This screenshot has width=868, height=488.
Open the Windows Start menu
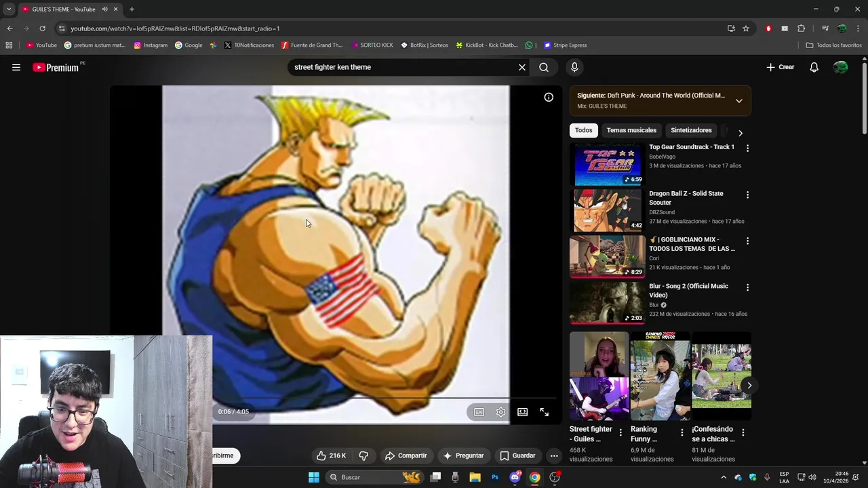click(x=313, y=477)
